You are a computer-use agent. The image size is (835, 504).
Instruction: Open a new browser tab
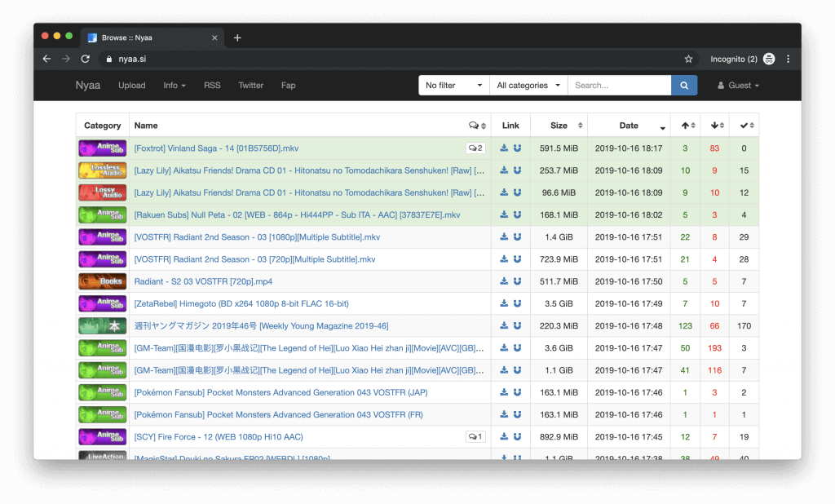237,38
